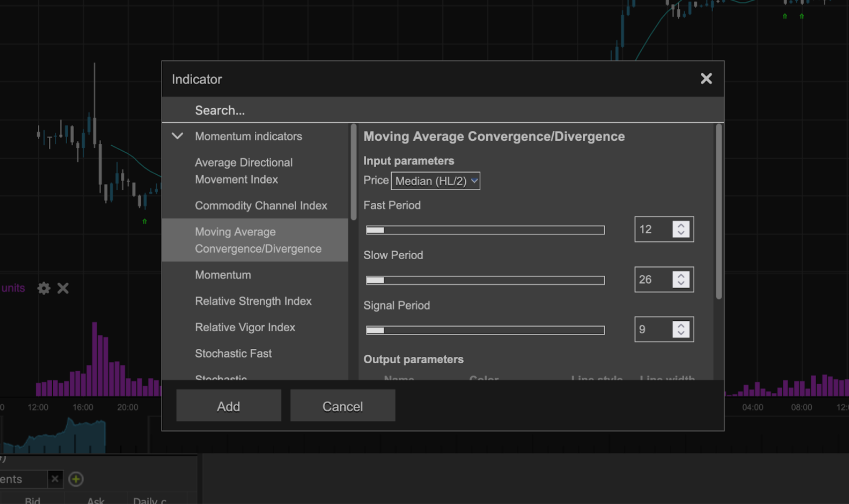Click the Slow Period value field
The width and height of the screenshot is (849, 504).
click(x=652, y=280)
